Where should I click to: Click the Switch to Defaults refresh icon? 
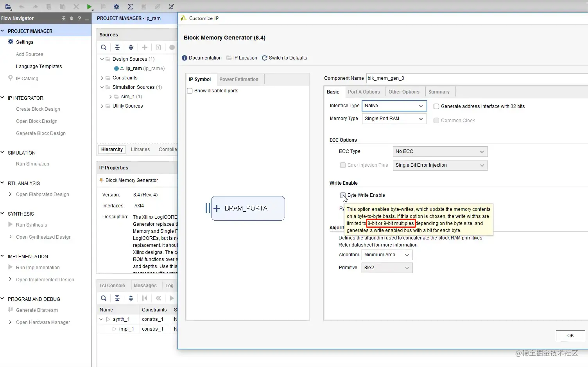pyautogui.click(x=265, y=58)
